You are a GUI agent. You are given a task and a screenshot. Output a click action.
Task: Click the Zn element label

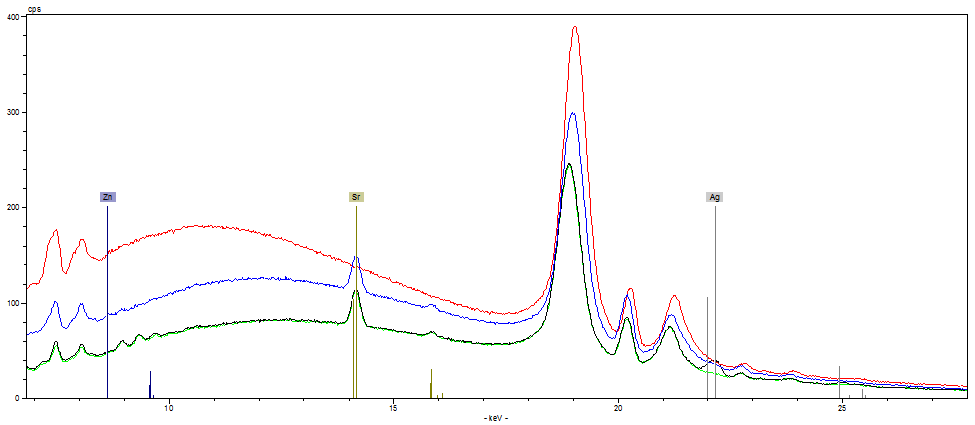tap(107, 197)
